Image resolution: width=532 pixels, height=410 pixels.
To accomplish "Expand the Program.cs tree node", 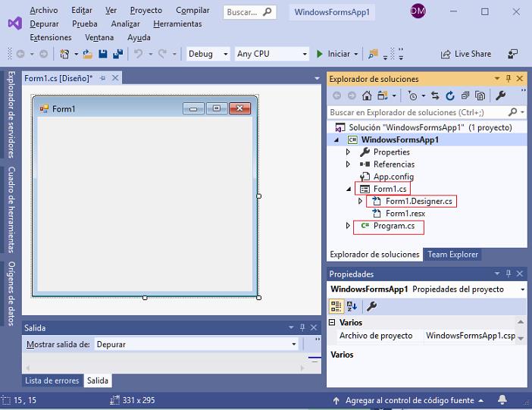I will click(x=348, y=225).
